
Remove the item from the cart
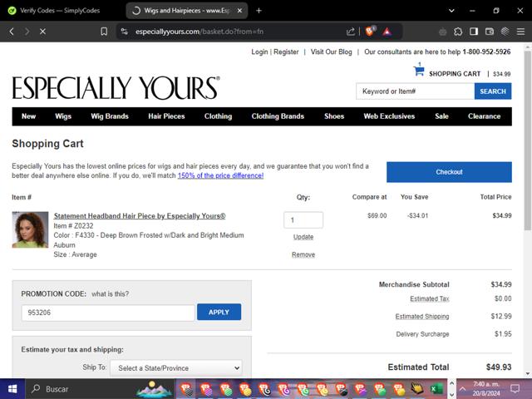pyautogui.click(x=303, y=254)
